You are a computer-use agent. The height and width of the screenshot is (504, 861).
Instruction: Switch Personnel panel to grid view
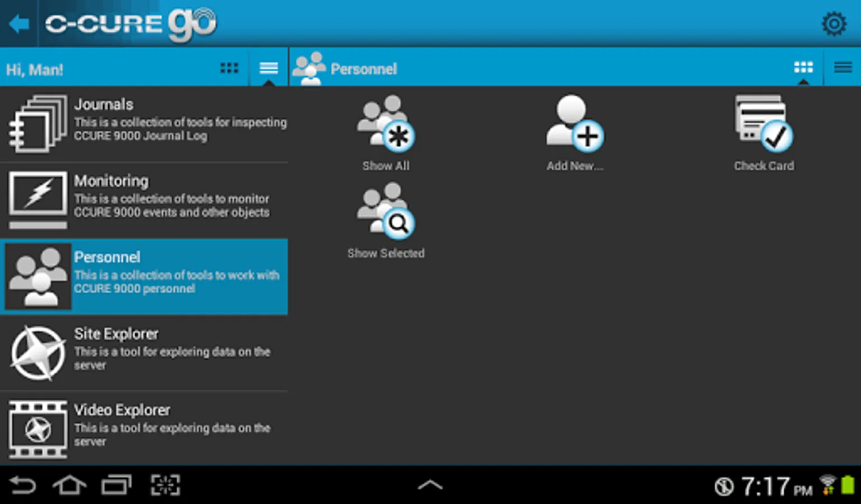point(803,68)
